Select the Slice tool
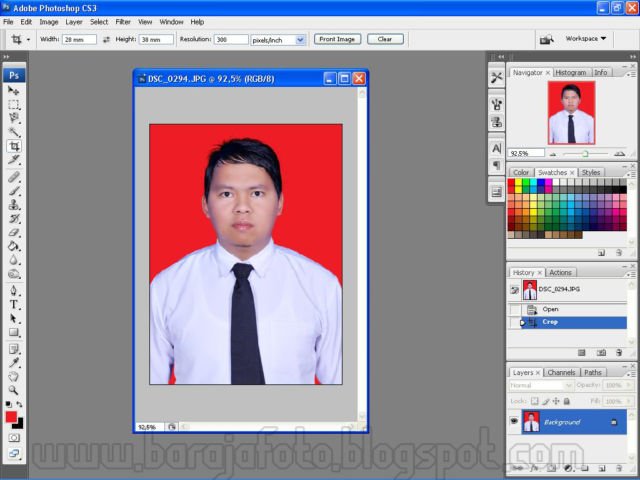Viewport: 640px width, 480px height. click(13, 160)
